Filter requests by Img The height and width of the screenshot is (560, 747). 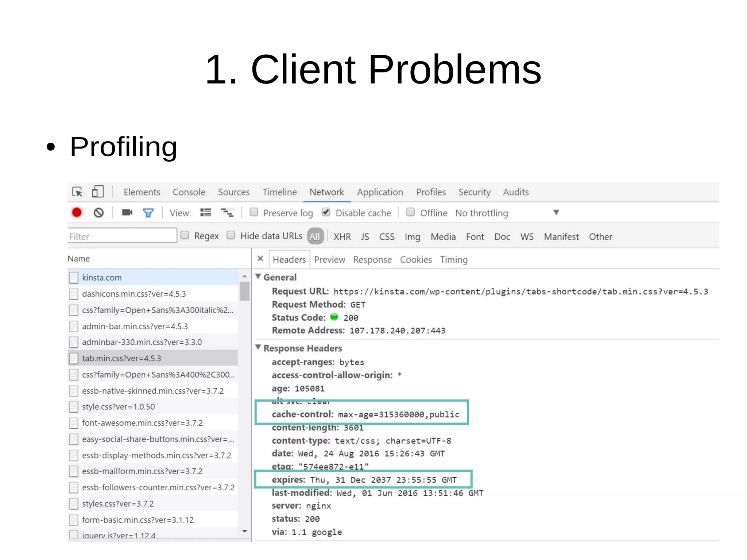[x=413, y=237]
